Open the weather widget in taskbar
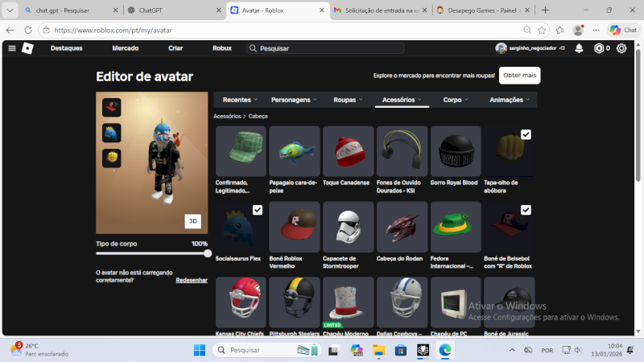644x362 pixels. point(39,350)
